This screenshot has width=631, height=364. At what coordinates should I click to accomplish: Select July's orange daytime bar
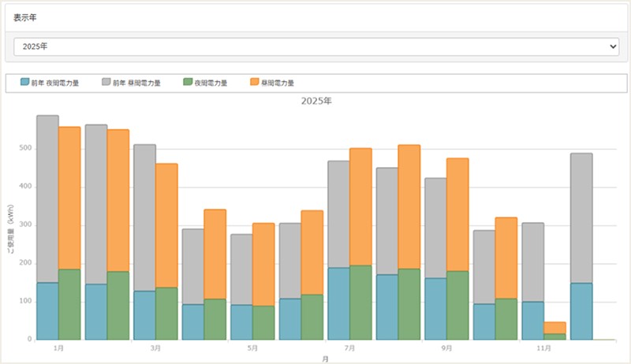tap(360, 206)
